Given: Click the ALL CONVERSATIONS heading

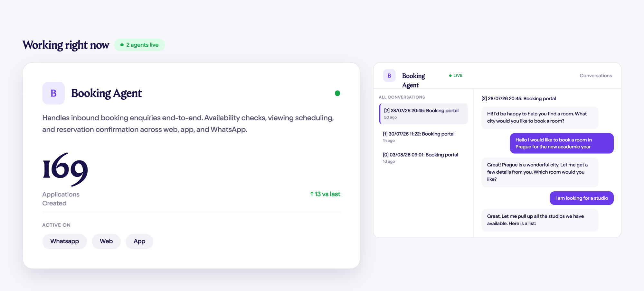Looking at the screenshot, I should click(402, 97).
